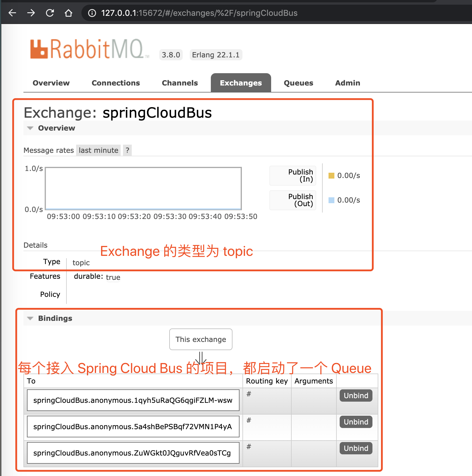
Task: Click the Publish (In) legend label
Action: (x=293, y=175)
